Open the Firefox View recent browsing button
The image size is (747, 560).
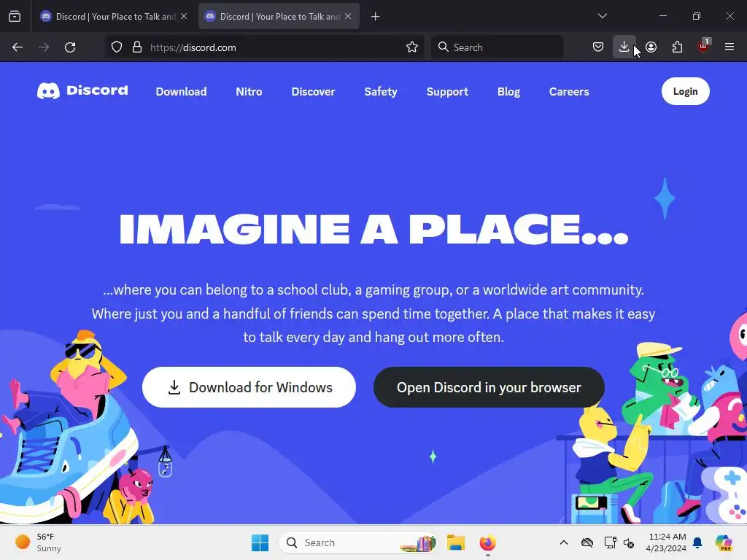(x=15, y=16)
